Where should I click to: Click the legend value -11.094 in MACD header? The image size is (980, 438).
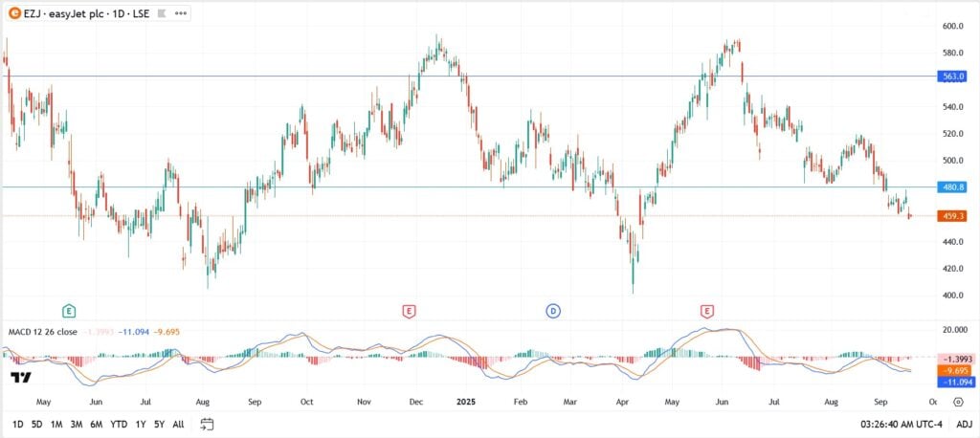pyautogui.click(x=134, y=332)
